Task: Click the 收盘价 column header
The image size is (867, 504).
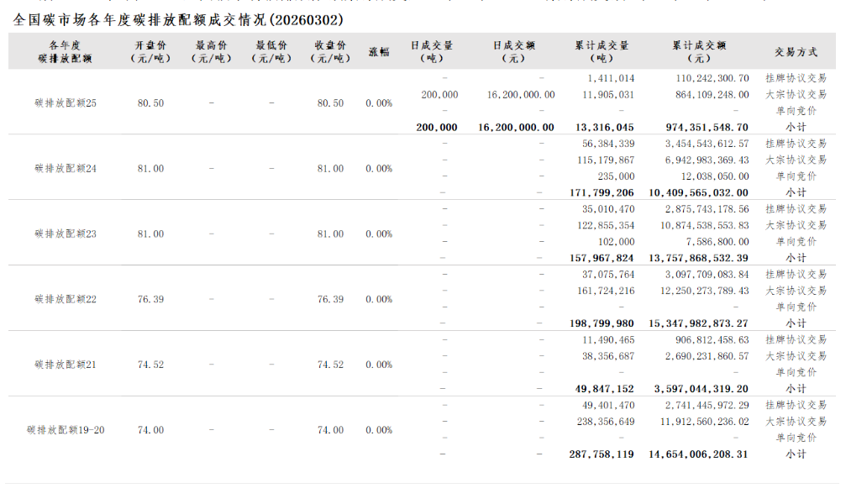Action: click(x=330, y=51)
